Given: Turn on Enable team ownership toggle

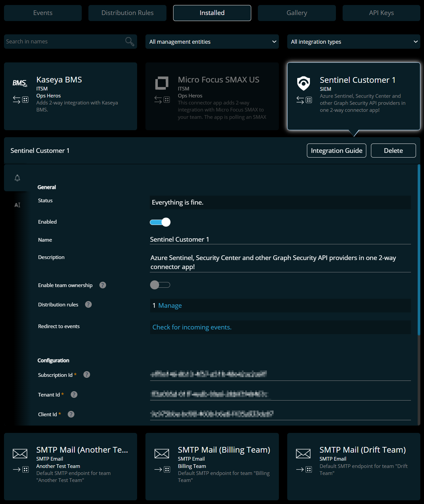Looking at the screenshot, I should [x=160, y=285].
